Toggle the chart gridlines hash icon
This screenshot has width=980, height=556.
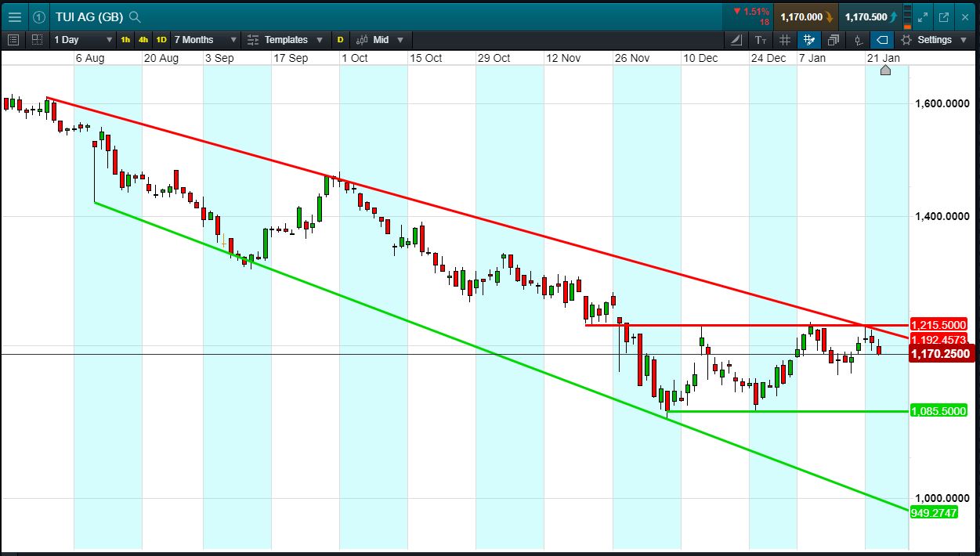[x=785, y=40]
